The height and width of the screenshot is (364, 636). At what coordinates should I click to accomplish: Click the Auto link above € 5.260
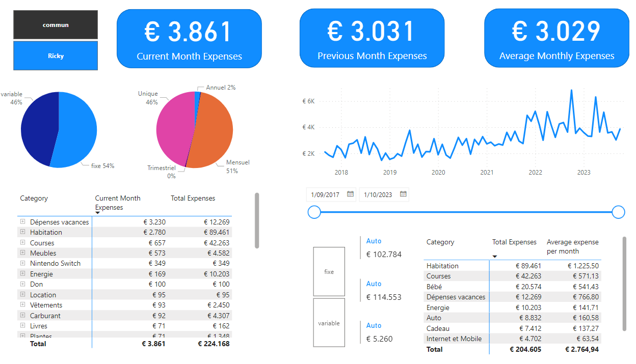(374, 325)
